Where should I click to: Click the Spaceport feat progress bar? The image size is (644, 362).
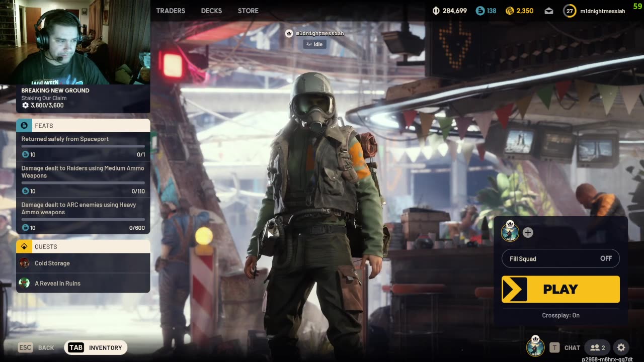pos(83,146)
